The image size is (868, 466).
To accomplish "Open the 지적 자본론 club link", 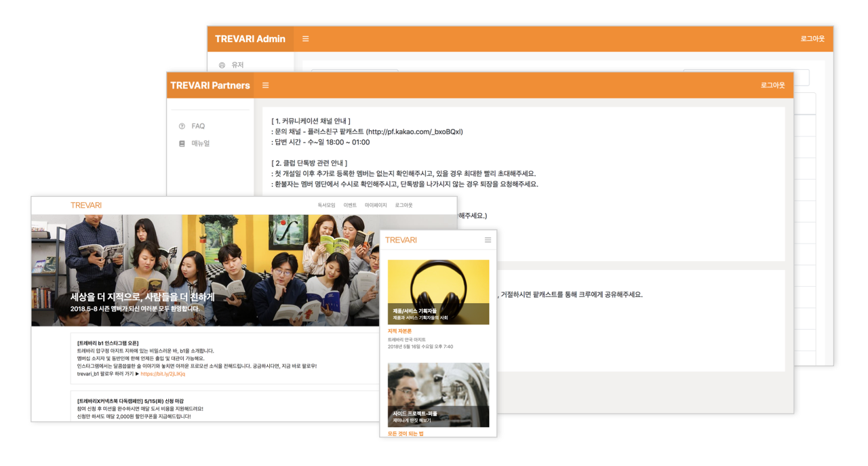I will [x=399, y=331].
